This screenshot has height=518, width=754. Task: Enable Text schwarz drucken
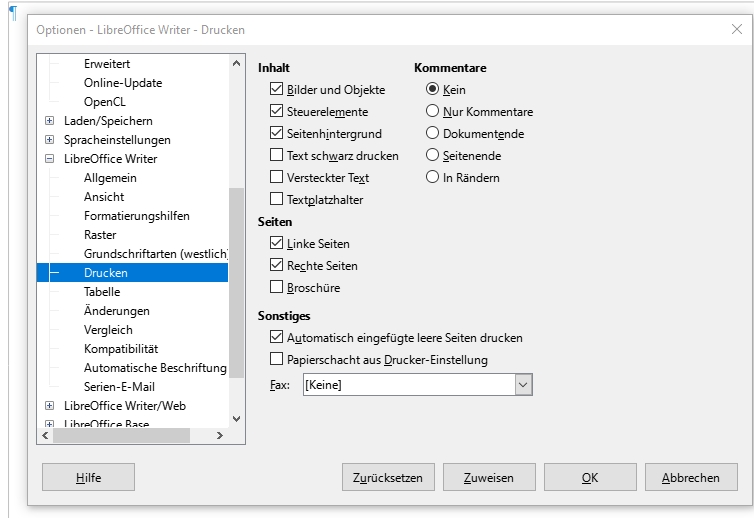click(276, 155)
